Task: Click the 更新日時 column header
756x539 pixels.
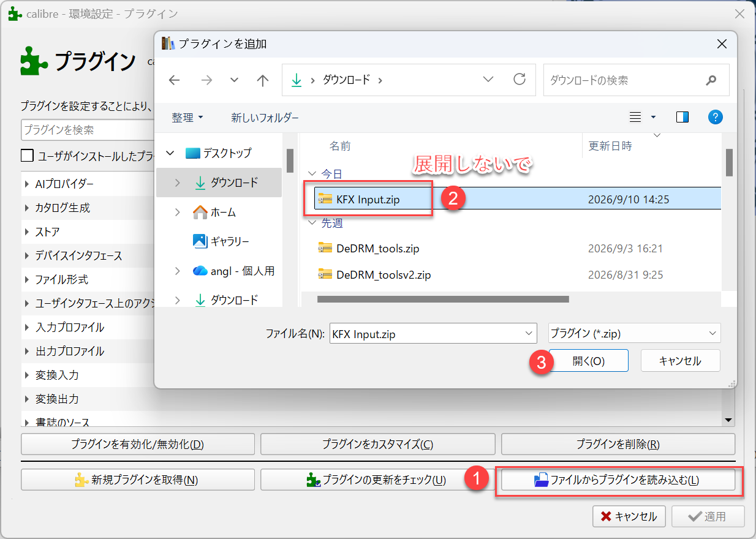Action: click(610, 146)
